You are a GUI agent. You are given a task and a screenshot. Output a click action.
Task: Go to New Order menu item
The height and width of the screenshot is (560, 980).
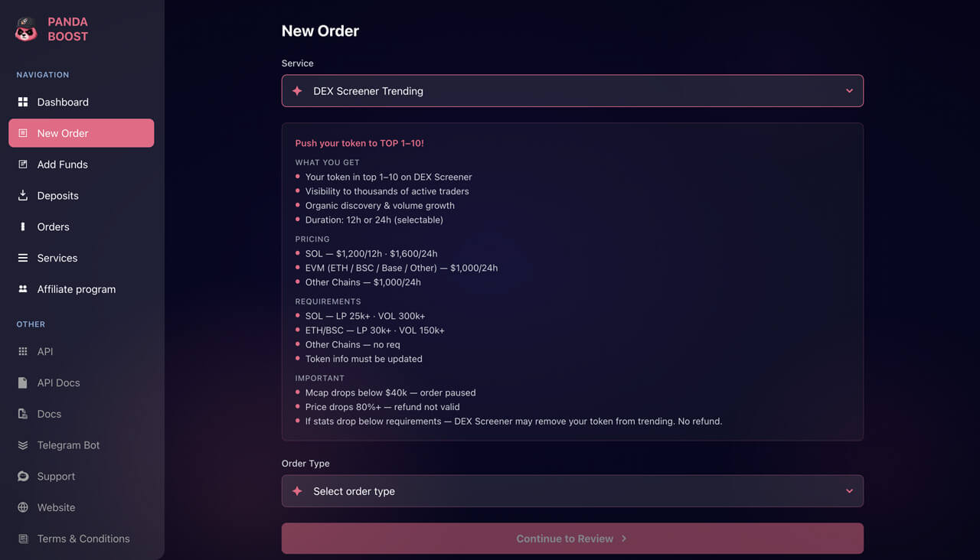81,133
